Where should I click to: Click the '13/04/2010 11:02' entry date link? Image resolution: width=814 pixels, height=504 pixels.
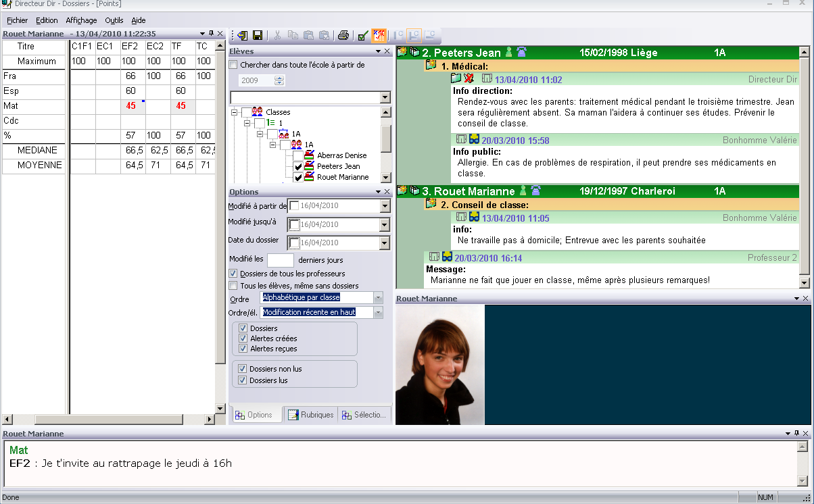coord(529,80)
